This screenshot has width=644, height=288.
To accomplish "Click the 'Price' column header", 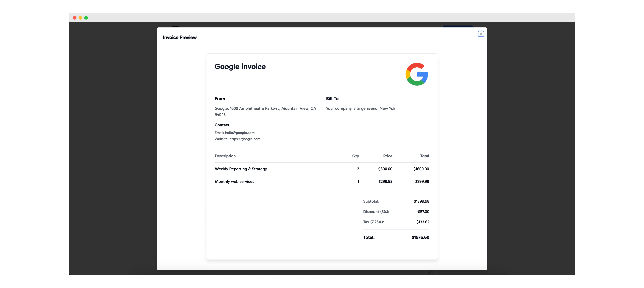I will coord(388,156).
